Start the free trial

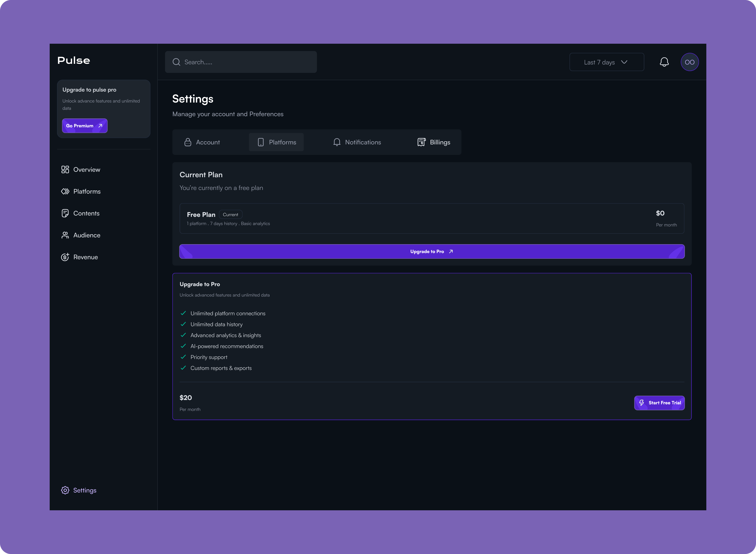[x=659, y=403]
